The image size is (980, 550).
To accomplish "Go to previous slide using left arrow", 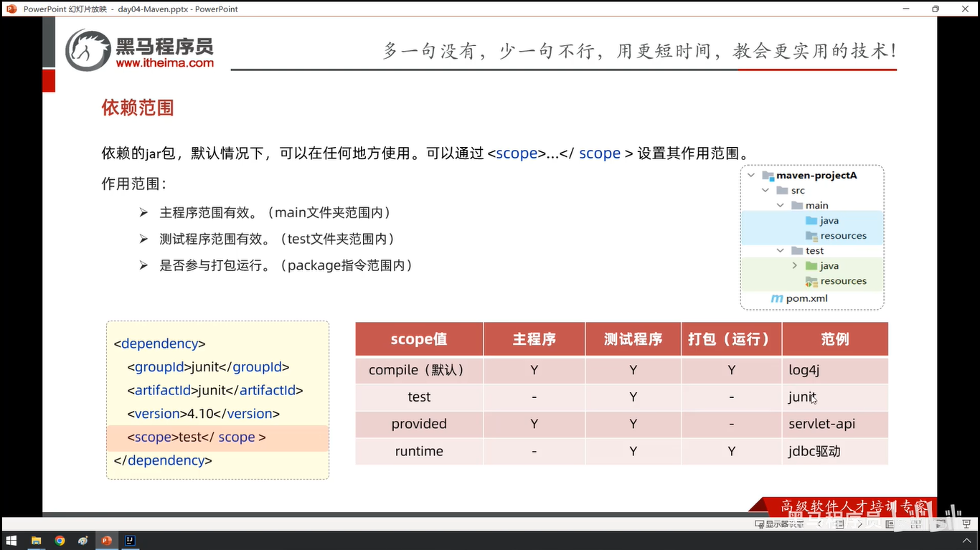I will pos(819,524).
